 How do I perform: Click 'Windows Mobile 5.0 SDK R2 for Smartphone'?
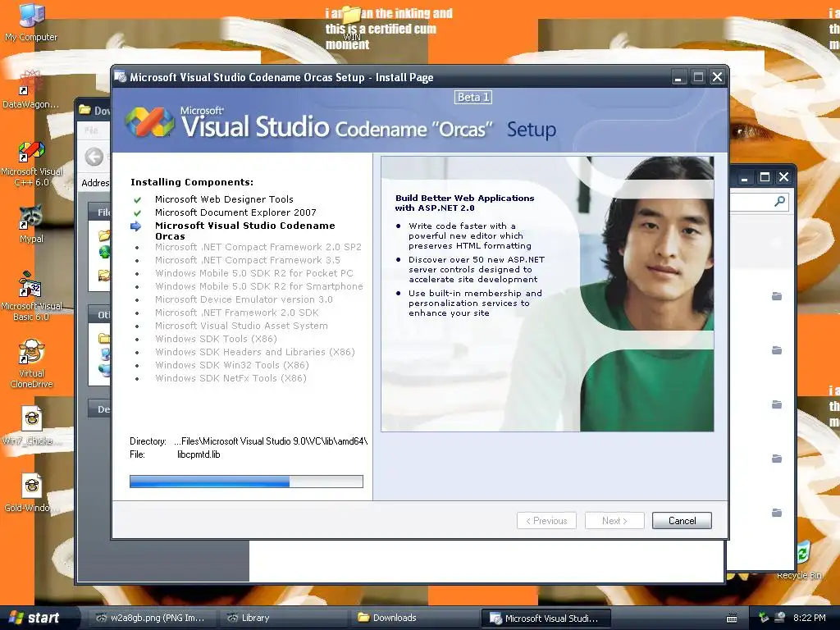[x=258, y=286]
